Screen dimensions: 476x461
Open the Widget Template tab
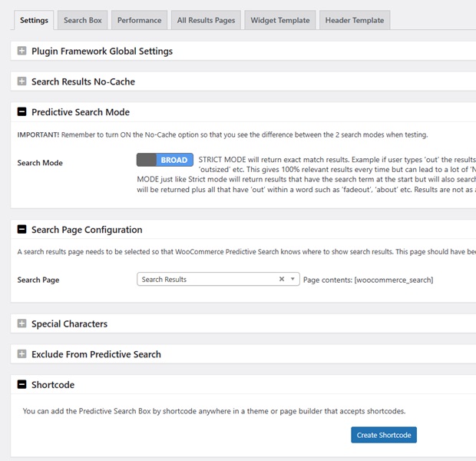[280, 20]
